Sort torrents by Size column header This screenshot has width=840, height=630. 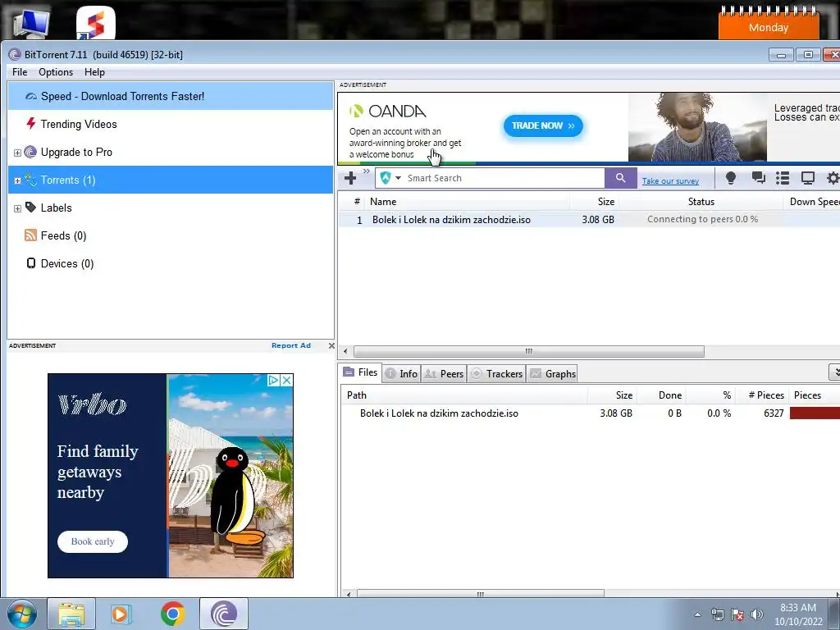[594, 202]
